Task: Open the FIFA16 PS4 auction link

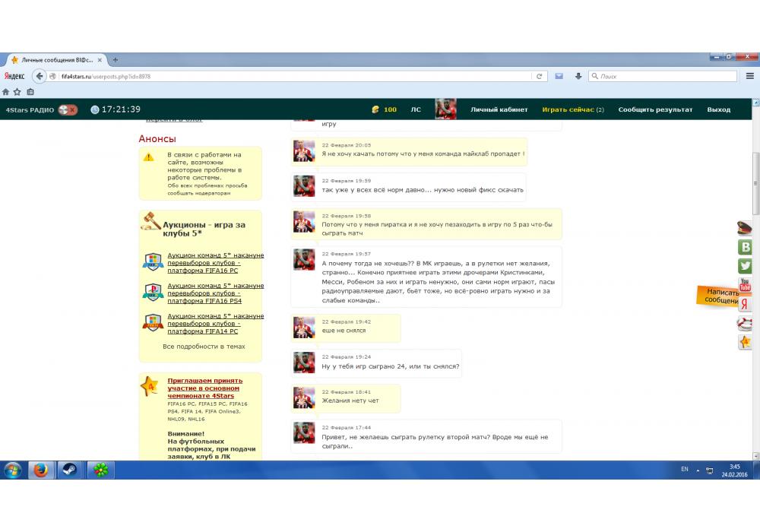Action: (x=215, y=293)
